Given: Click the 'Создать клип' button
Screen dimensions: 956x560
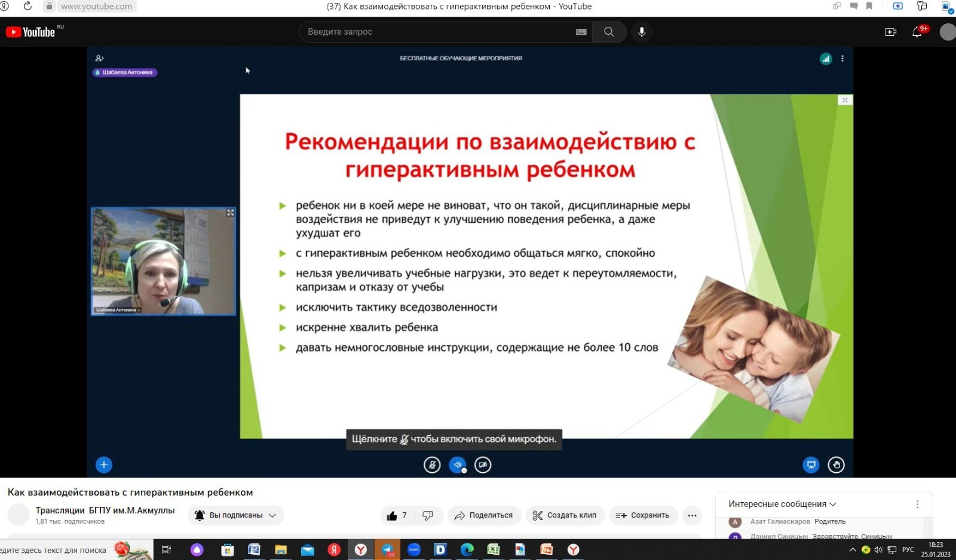Looking at the screenshot, I should tap(565, 515).
